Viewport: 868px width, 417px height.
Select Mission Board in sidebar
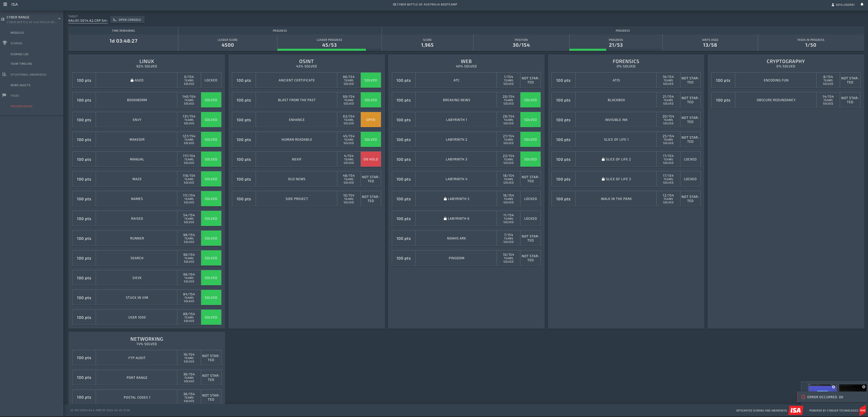tap(21, 106)
